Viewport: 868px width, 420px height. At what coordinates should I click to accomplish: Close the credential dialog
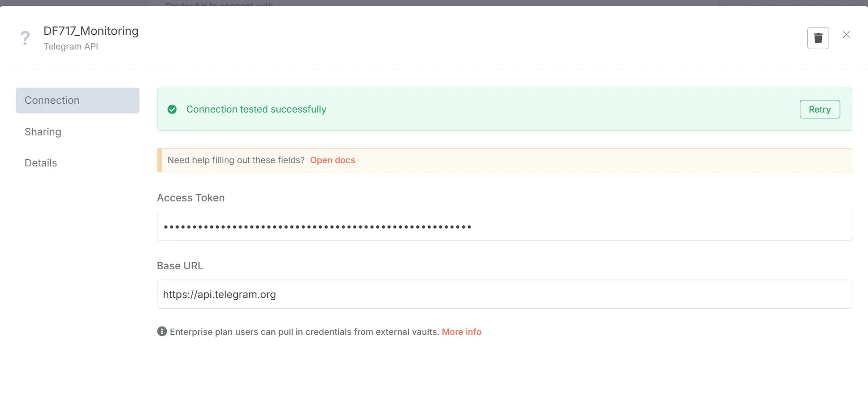click(846, 35)
